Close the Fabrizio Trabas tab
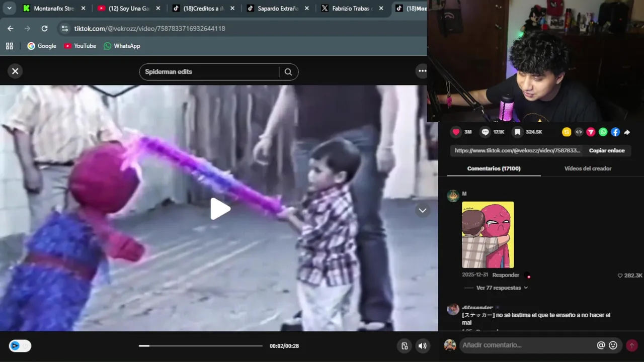 pos(381,9)
